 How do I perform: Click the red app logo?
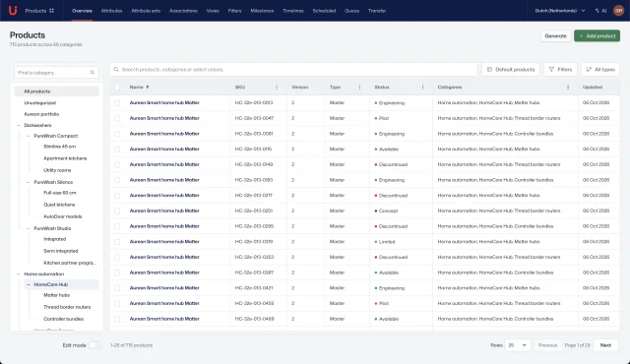13,11
